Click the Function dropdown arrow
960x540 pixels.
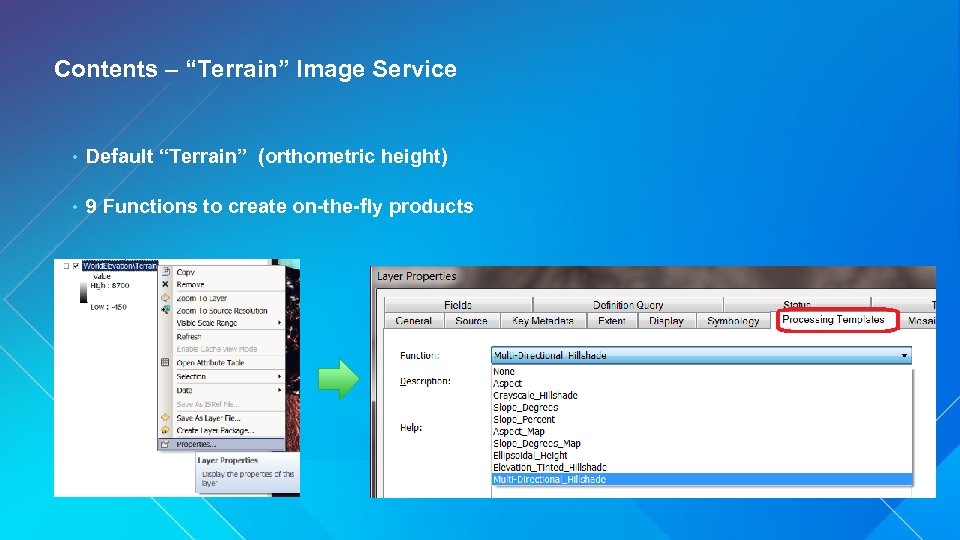[904, 355]
